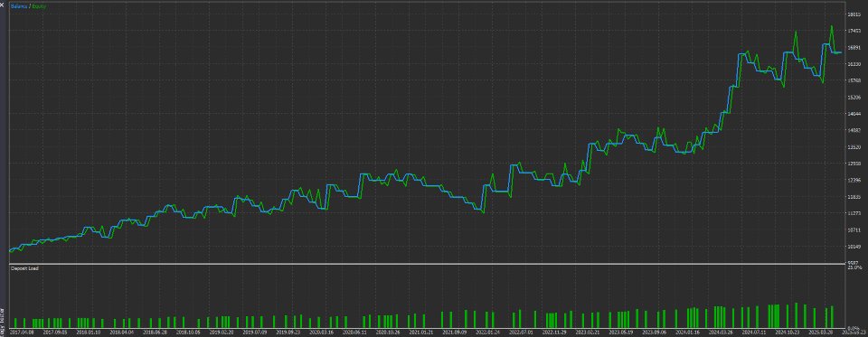Viewport: 868px width, 337px height.
Task: Click the 10149 value on the price axis
Action: click(854, 247)
